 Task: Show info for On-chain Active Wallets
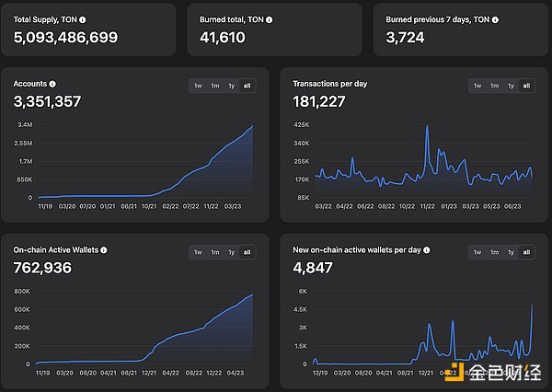[x=103, y=249]
